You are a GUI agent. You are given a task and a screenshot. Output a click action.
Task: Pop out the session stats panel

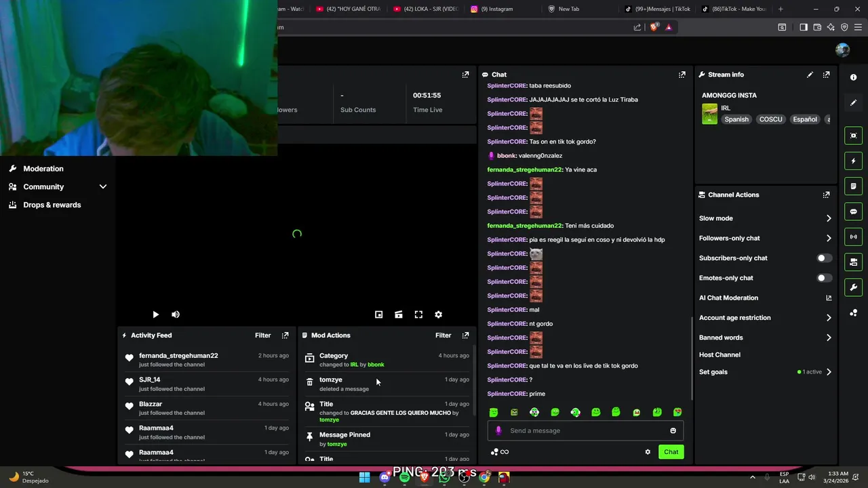(x=465, y=75)
